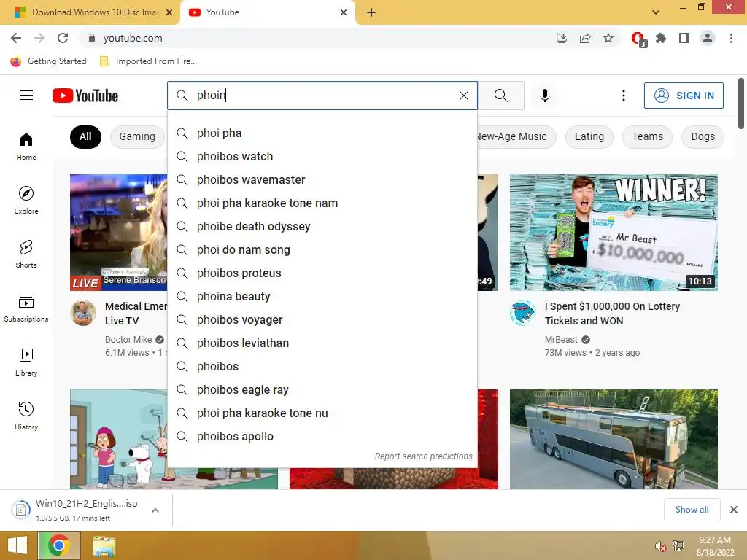Select the Teams filter chip
The image size is (747, 560).
point(647,136)
